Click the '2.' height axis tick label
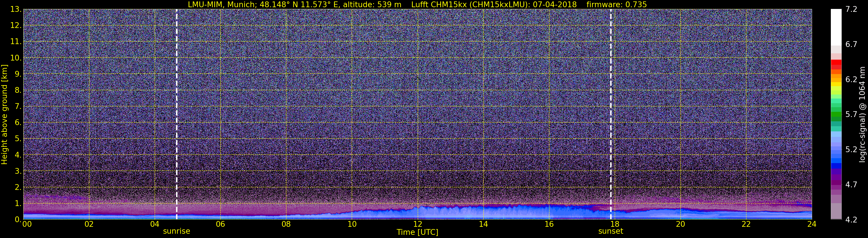 [x=18, y=187]
